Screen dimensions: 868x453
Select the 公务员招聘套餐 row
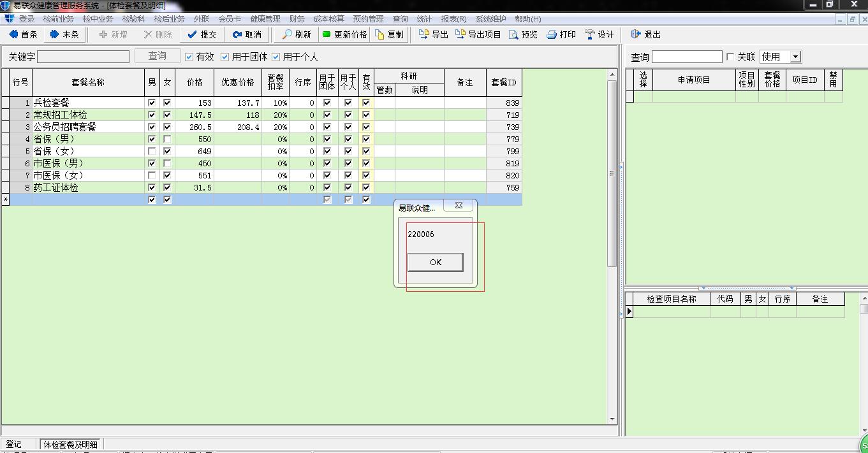point(65,127)
